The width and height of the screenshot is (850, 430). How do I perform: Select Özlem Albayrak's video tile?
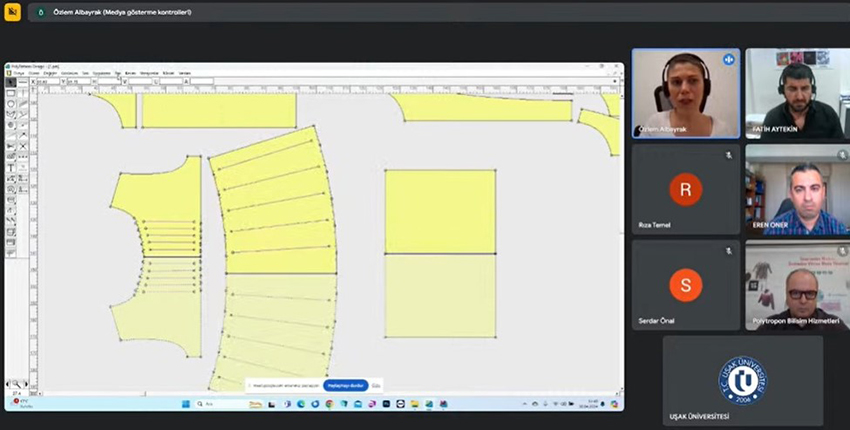[685, 93]
